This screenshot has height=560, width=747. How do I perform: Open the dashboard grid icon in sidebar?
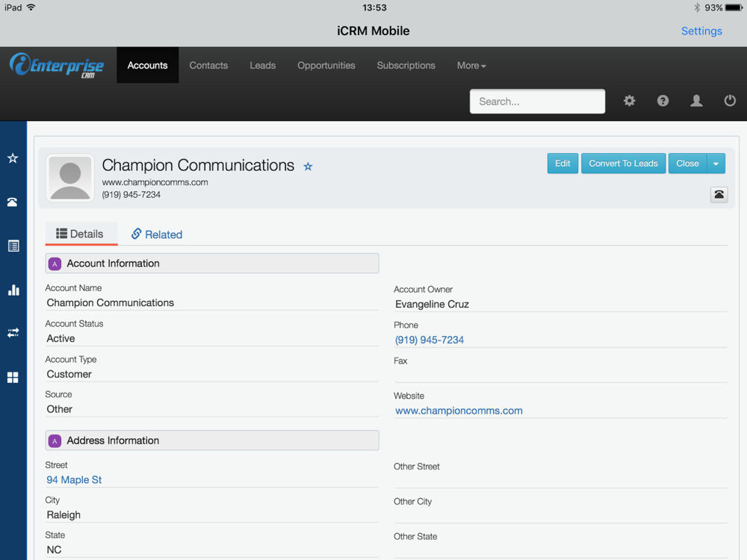point(13,377)
